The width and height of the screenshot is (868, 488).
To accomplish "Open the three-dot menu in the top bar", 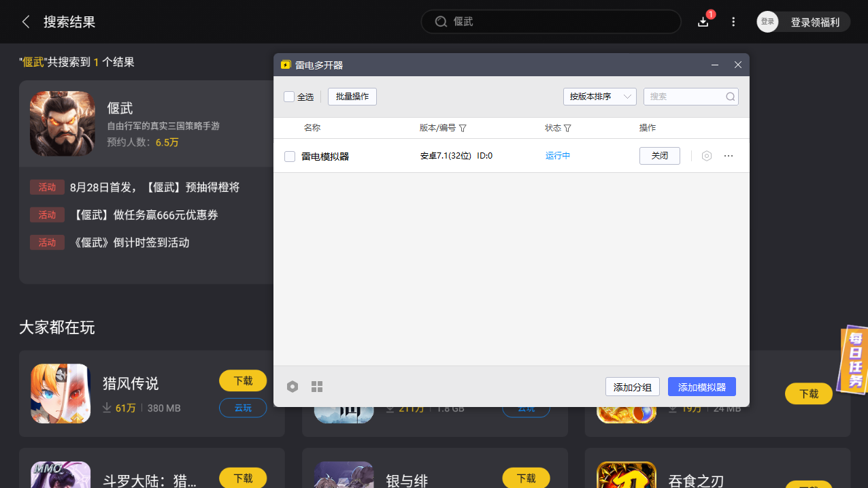I will coord(733,21).
